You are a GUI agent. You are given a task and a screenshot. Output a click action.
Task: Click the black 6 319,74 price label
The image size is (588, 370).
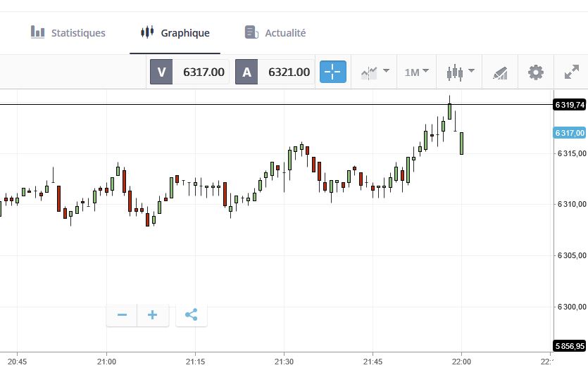click(570, 105)
